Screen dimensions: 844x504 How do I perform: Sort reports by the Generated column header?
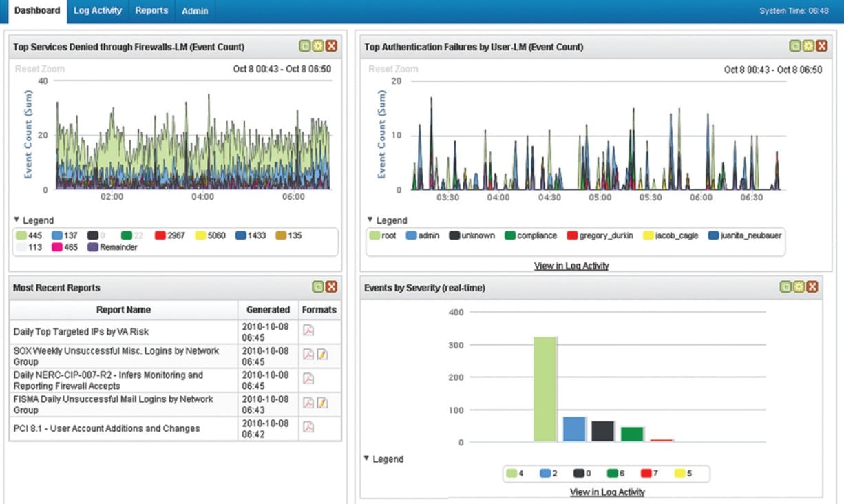pyautogui.click(x=268, y=310)
